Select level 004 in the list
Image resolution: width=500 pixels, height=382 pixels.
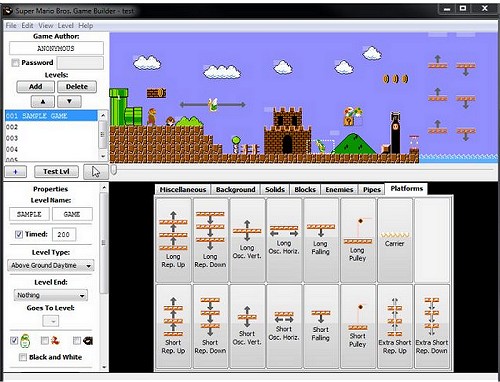click(x=51, y=149)
